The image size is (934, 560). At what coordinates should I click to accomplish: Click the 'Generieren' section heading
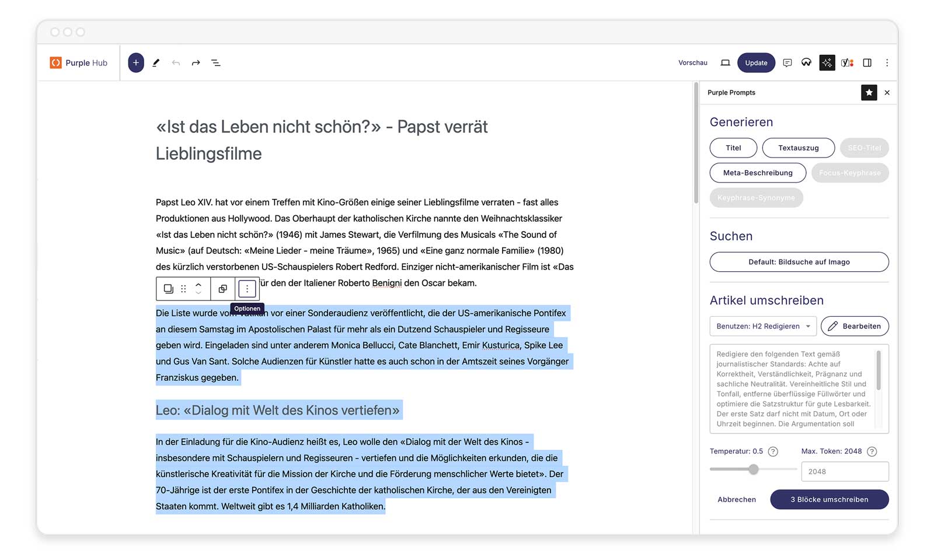click(741, 122)
